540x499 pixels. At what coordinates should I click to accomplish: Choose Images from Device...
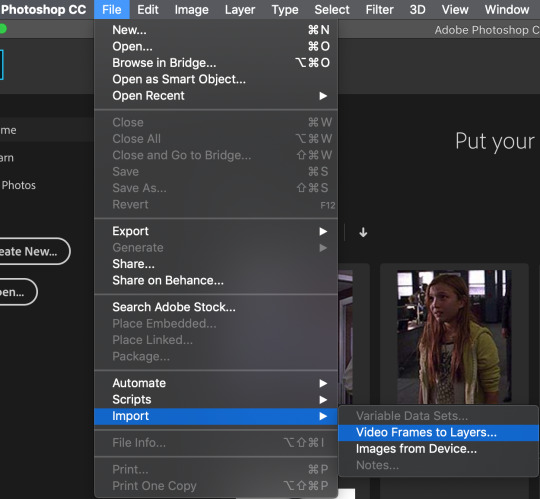click(438, 449)
